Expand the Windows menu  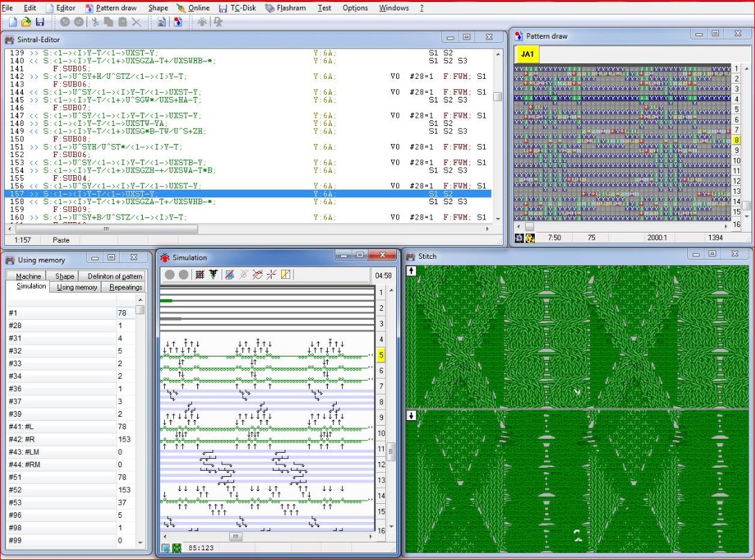[x=393, y=8]
